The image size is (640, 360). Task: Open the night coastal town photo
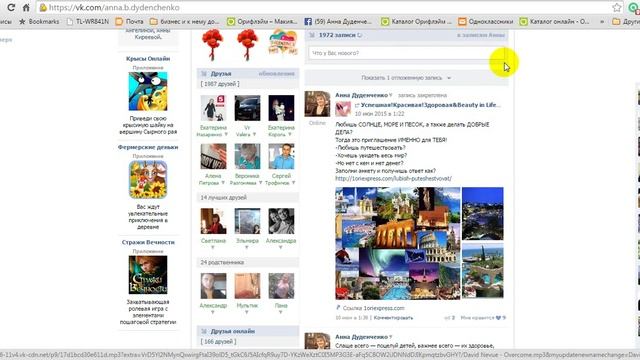pyautogui.click(x=482, y=213)
